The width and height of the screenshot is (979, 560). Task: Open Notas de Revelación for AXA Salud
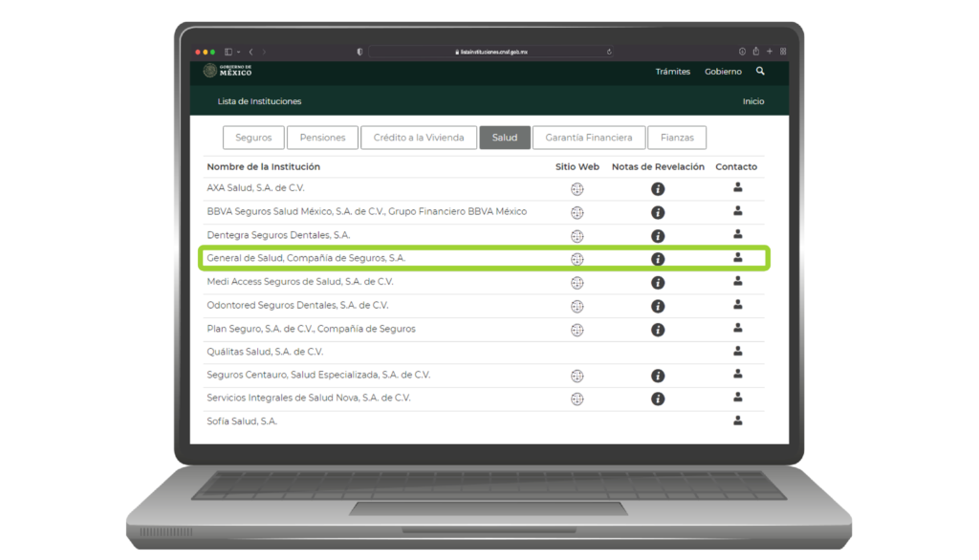[658, 189]
